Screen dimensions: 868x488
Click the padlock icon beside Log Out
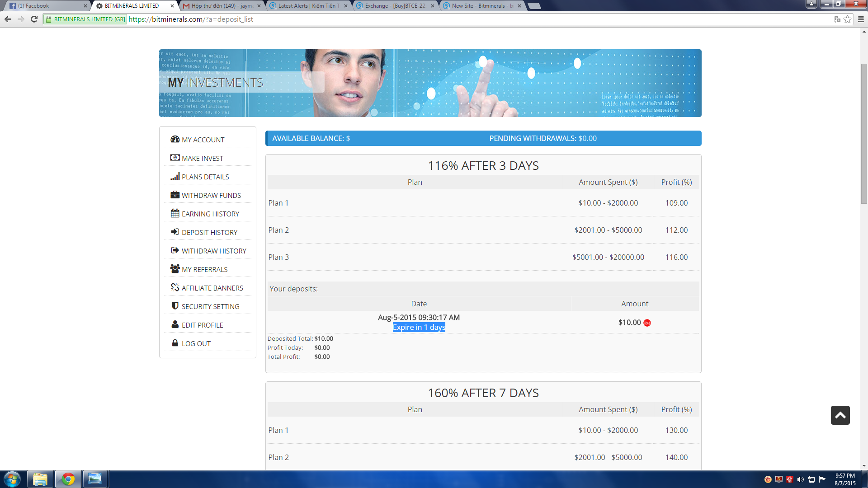[x=175, y=343]
